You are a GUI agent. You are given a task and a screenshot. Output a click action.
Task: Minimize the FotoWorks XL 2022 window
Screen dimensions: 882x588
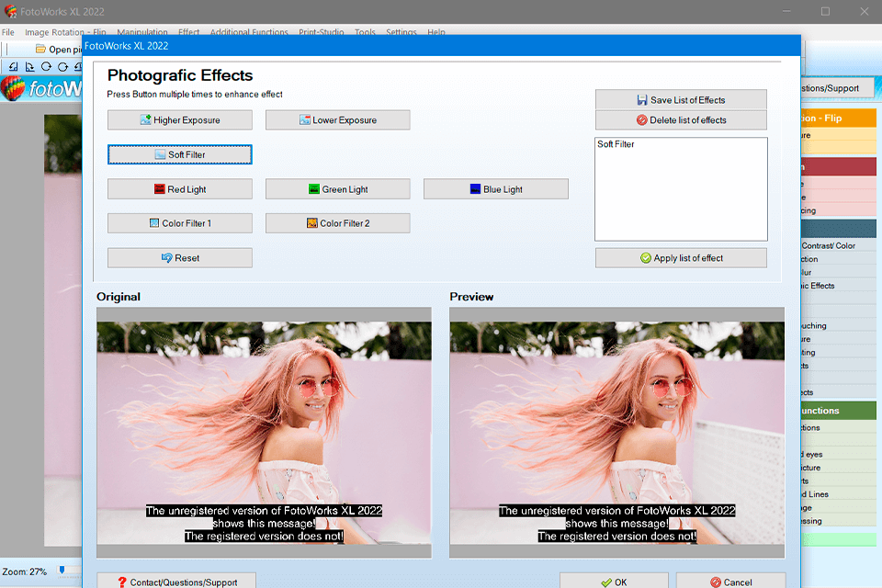coord(786,11)
